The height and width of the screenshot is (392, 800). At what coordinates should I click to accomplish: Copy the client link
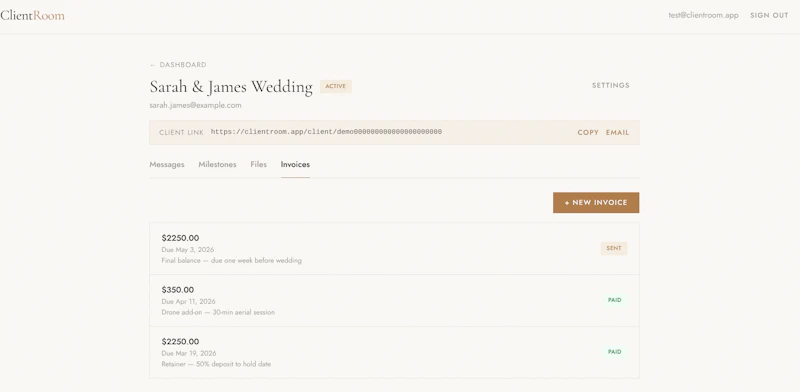pyautogui.click(x=588, y=132)
